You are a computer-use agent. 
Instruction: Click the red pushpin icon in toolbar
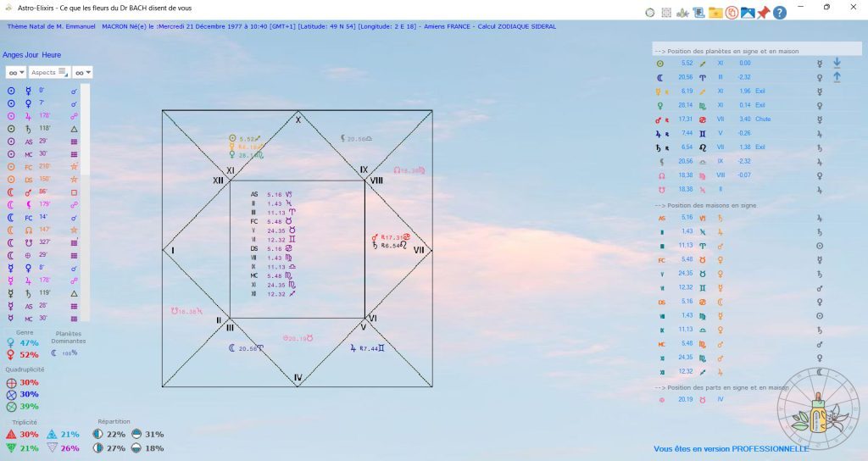pyautogui.click(x=764, y=13)
